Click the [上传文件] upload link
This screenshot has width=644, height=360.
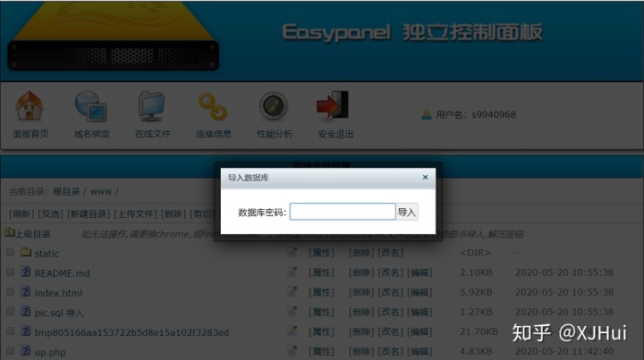click(136, 214)
